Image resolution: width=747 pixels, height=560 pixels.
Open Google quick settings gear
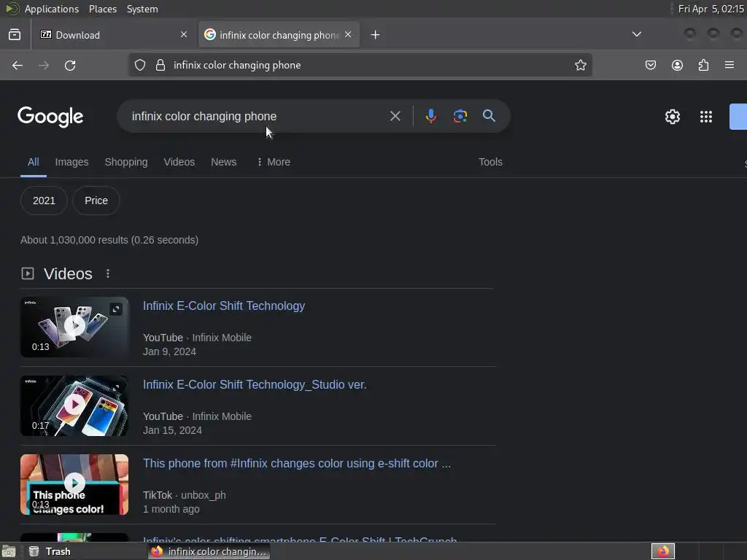[672, 117]
